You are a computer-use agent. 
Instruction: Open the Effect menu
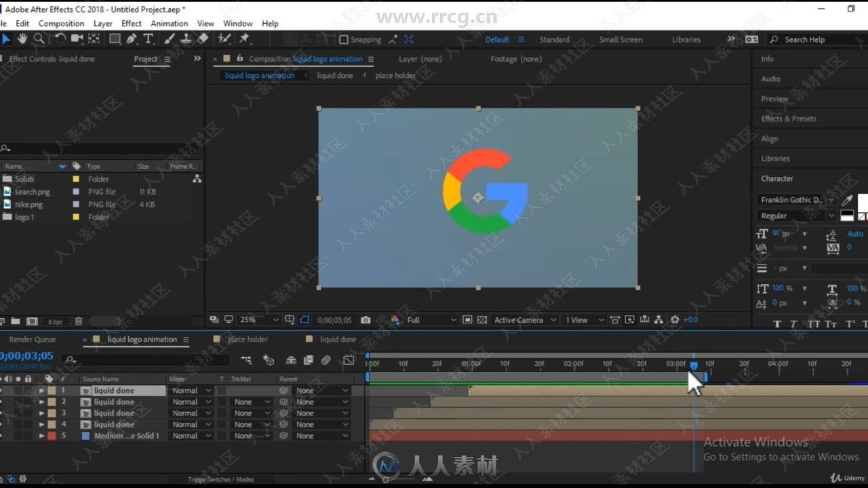click(x=132, y=23)
